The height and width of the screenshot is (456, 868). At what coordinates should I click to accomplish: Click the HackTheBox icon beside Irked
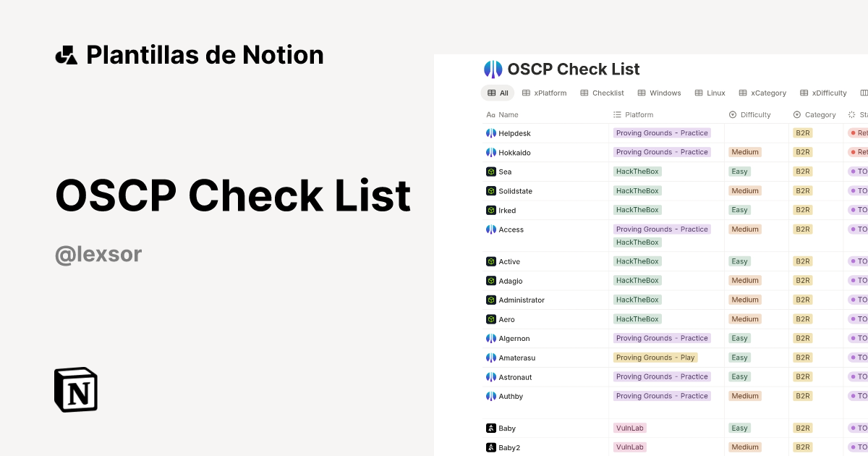pyautogui.click(x=490, y=210)
